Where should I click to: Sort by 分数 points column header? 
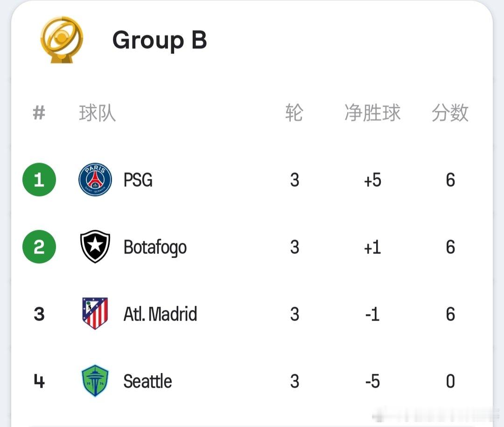point(450,113)
